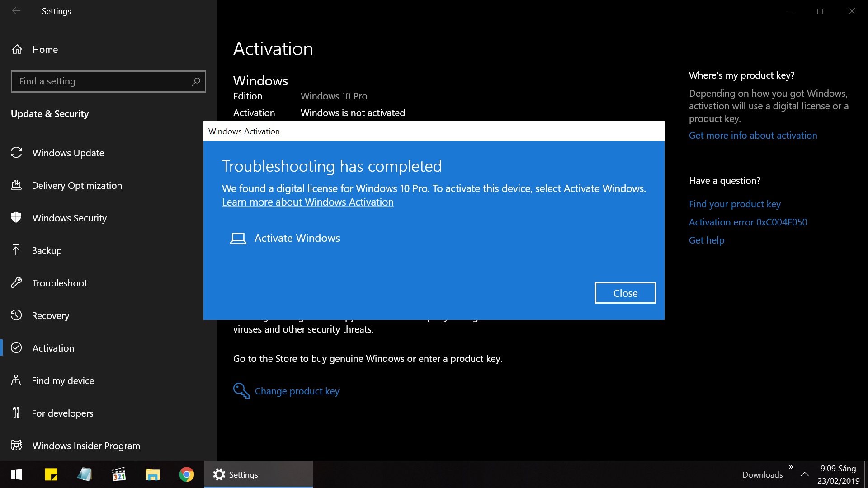Click the laptop icon beside Activate Windows
The height and width of the screenshot is (488, 868).
[238, 238]
